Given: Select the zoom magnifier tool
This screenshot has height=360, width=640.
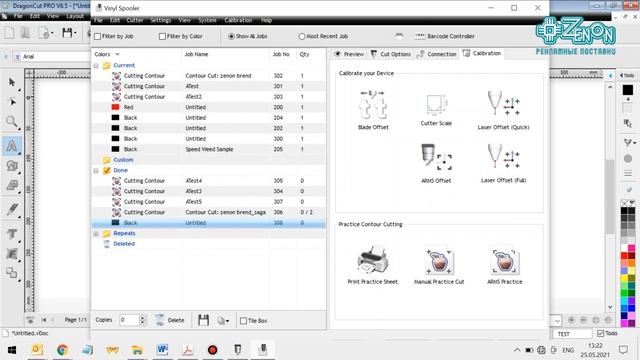Looking at the screenshot, I should (x=12, y=121).
